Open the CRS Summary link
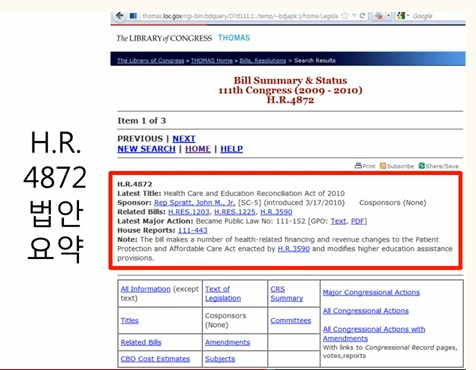Image resolution: width=476 pixels, height=370 pixels. (287, 294)
